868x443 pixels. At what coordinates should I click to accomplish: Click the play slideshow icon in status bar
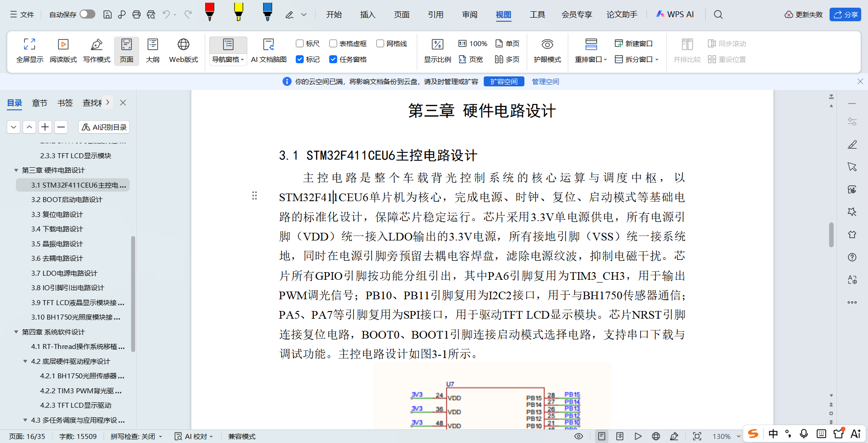pyautogui.click(x=638, y=436)
